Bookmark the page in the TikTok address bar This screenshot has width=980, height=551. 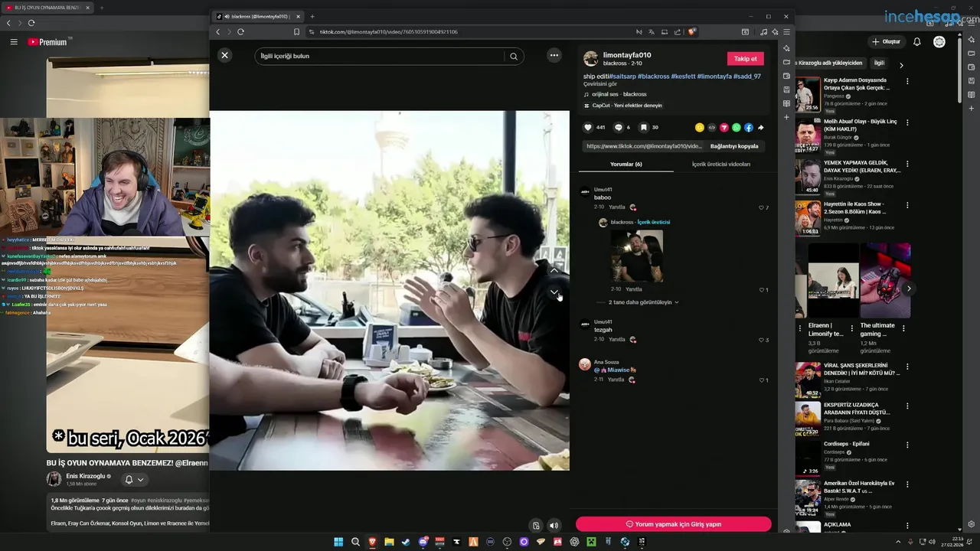point(297,32)
